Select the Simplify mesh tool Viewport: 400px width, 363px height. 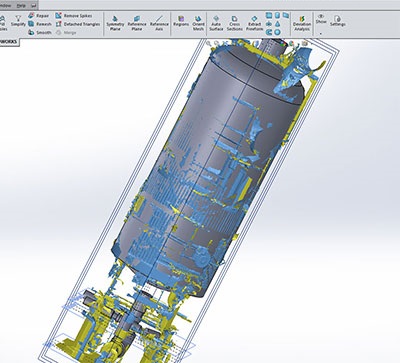pos(18,21)
